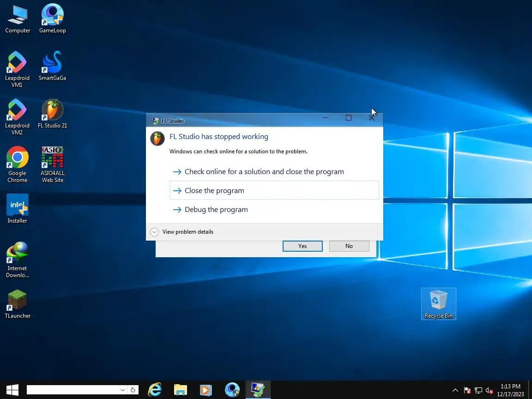
Task: Select the Intel Installer desktop icon
Action: 17,209
